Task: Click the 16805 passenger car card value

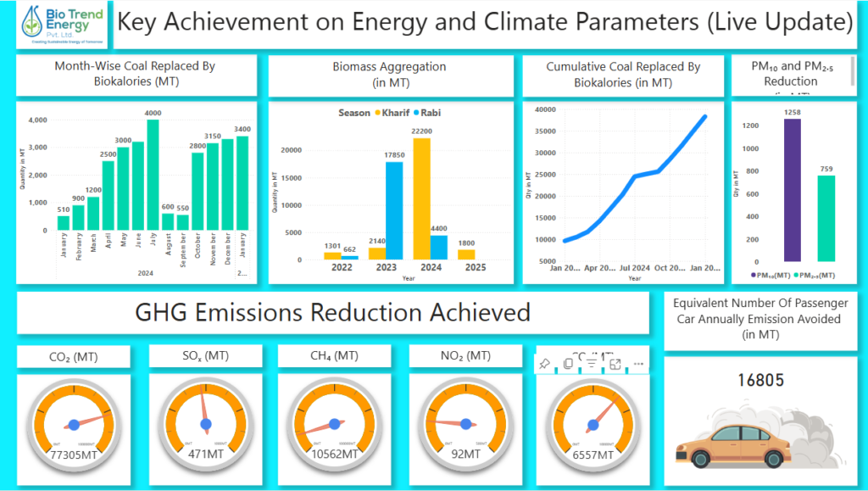Action: 760,381
